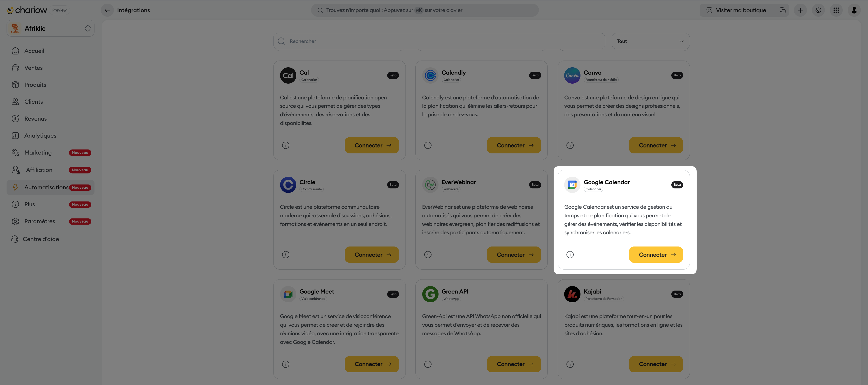Image resolution: width=868 pixels, height=385 pixels.
Task: Click info icon on the Kajabi card
Action: point(570,364)
